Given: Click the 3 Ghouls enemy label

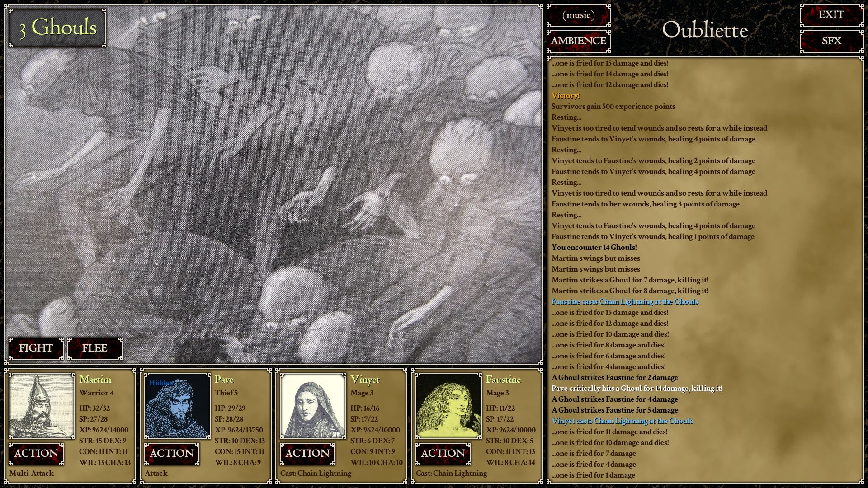Looking at the screenshot, I should click(57, 28).
